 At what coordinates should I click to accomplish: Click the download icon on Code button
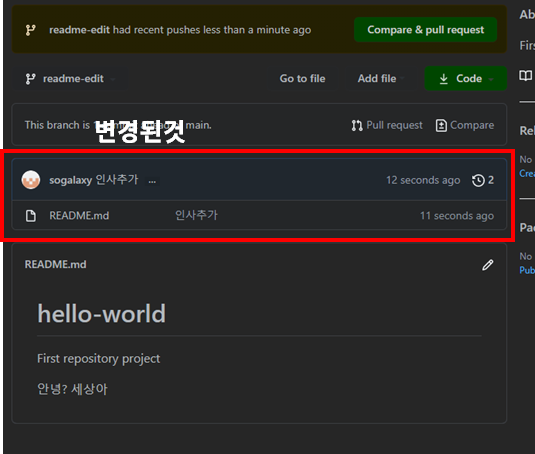click(x=444, y=79)
